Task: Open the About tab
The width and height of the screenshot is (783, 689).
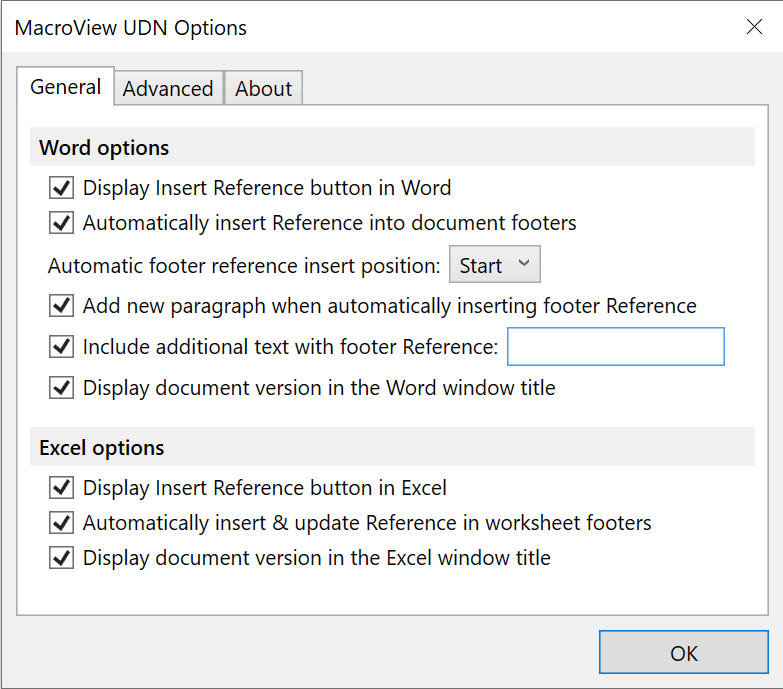Action: click(x=264, y=88)
